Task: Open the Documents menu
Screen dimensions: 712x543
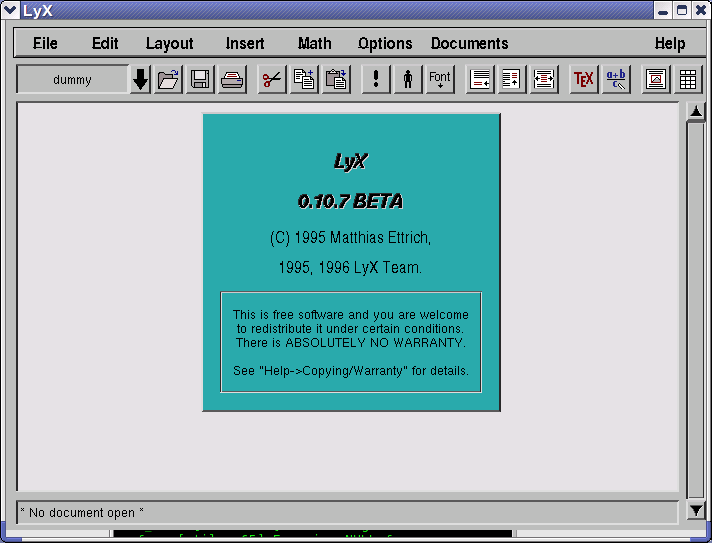Action: pyautogui.click(x=470, y=44)
